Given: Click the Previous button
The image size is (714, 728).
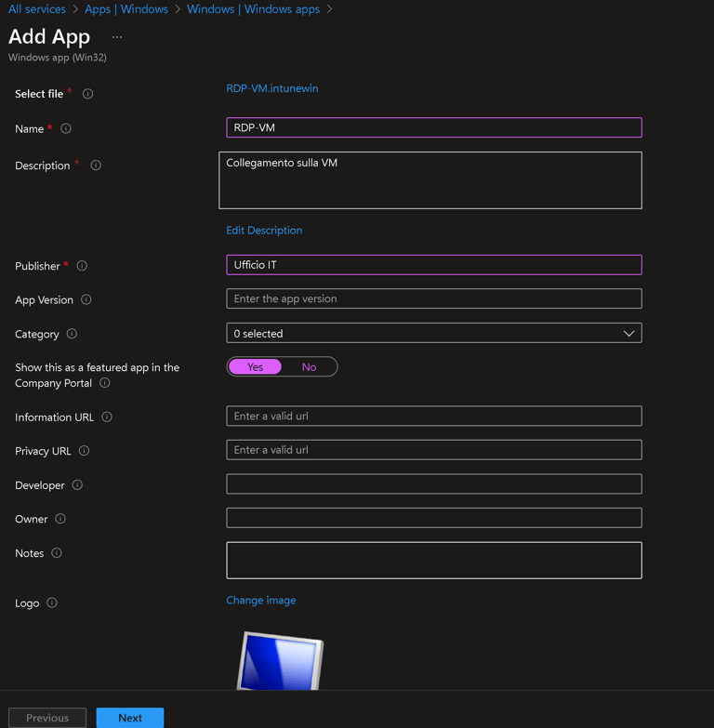Looking at the screenshot, I should (x=47, y=718).
